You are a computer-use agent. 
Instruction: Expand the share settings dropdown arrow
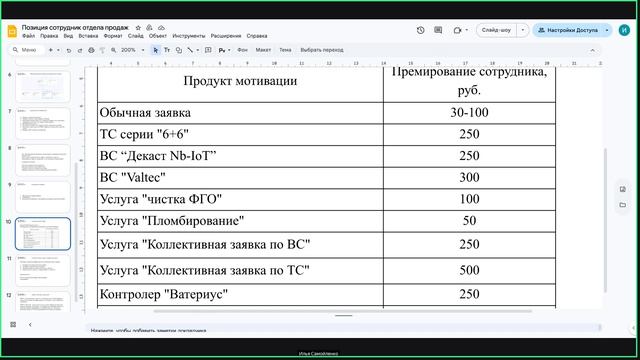pyautogui.click(x=607, y=30)
